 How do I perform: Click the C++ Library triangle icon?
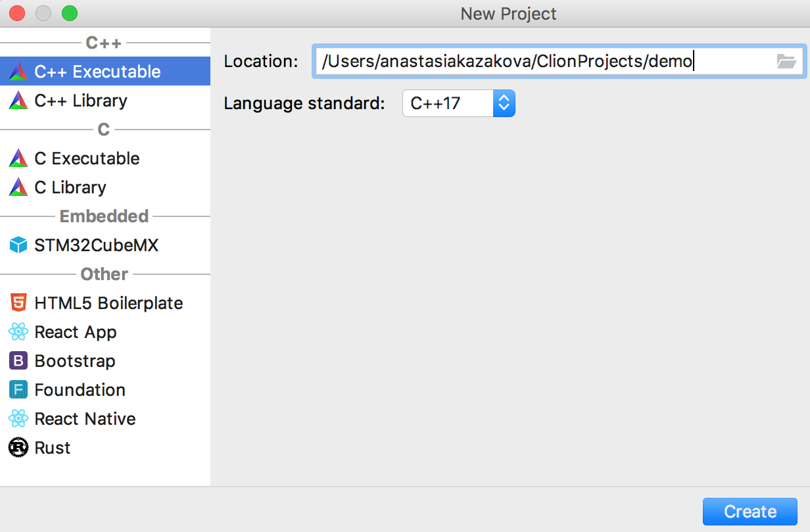pyautogui.click(x=18, y=101)
